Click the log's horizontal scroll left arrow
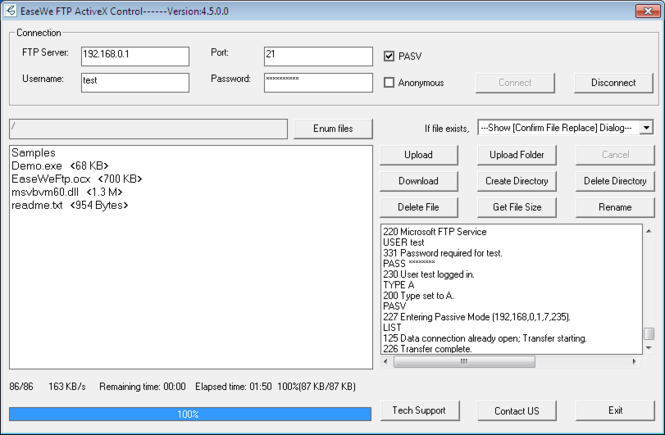665x435 pixels. coord(386,362)
